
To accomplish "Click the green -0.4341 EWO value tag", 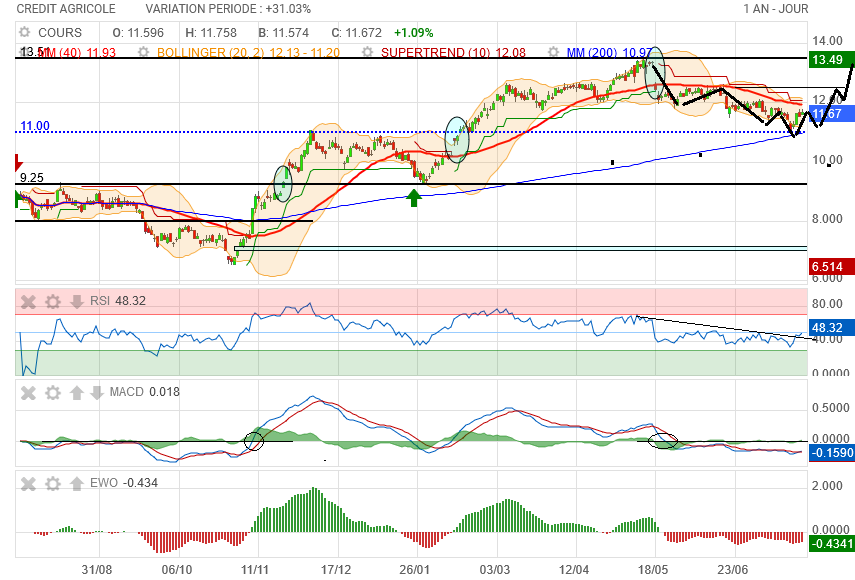I will 832,544.
